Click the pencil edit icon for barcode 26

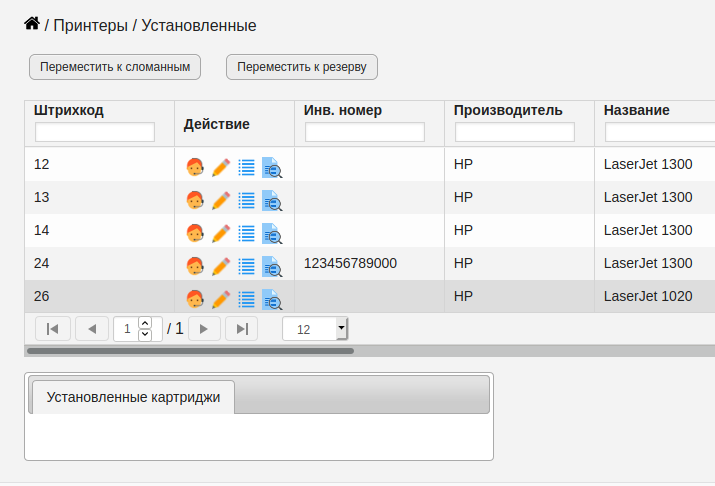tap(221, 300)
